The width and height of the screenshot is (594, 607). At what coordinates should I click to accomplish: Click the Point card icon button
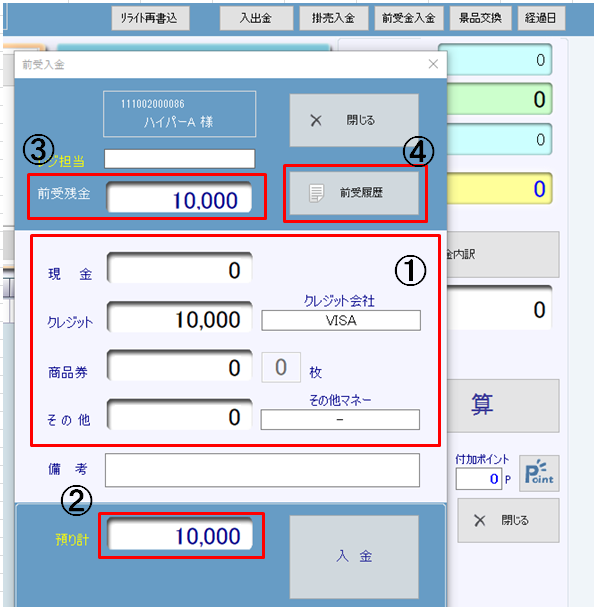pyautogui.click(x=539, y=473)
